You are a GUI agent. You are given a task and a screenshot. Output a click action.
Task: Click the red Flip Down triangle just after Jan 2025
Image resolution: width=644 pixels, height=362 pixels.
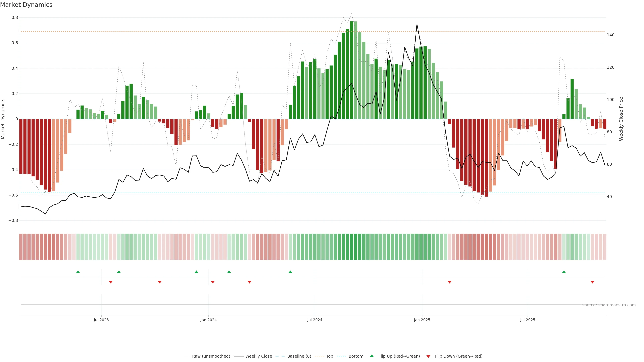(449, 282)
